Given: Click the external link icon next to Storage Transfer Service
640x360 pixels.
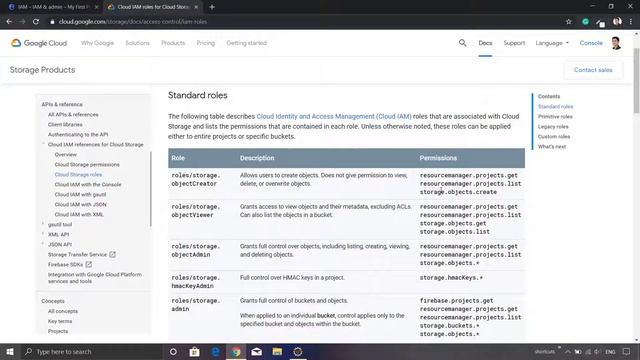Looking at the screenshot, I should (x=112, y=254).
